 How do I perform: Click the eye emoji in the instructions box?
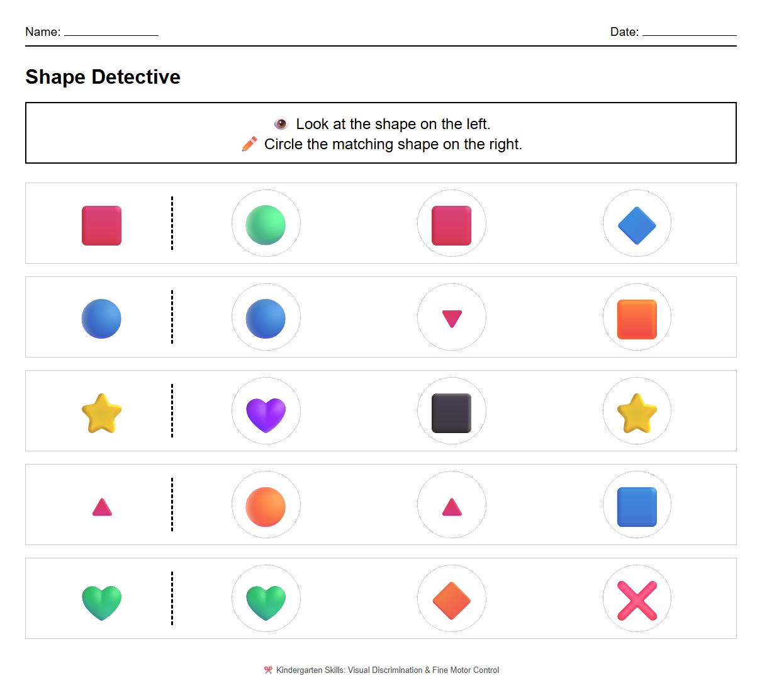point(281,123)
